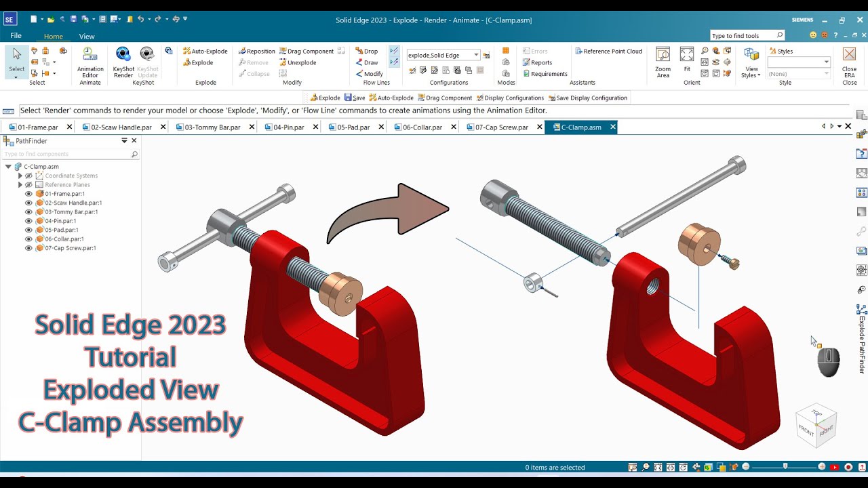Click the record icon in the status bar
The height and width of the screenshot is (488, 868).
(x=848, y=467)
